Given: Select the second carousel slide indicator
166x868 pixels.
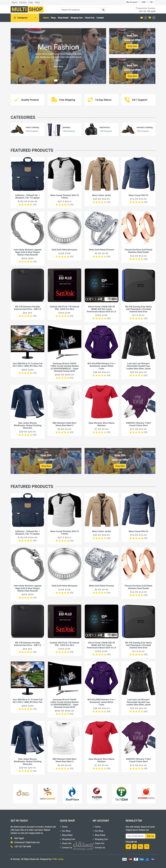Looking at the screenshot, I should (x=59, y=80).
